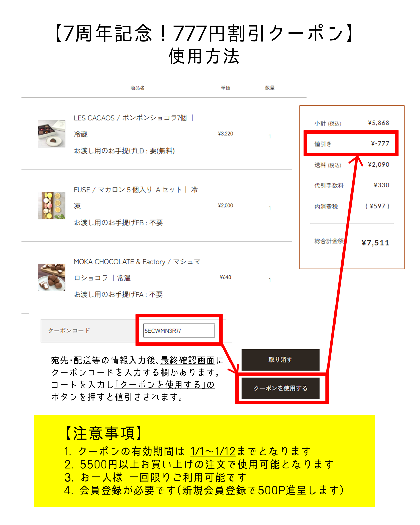Click the 値引き ¥-777 discount row
Screen dimensions: 420x525
352,143
